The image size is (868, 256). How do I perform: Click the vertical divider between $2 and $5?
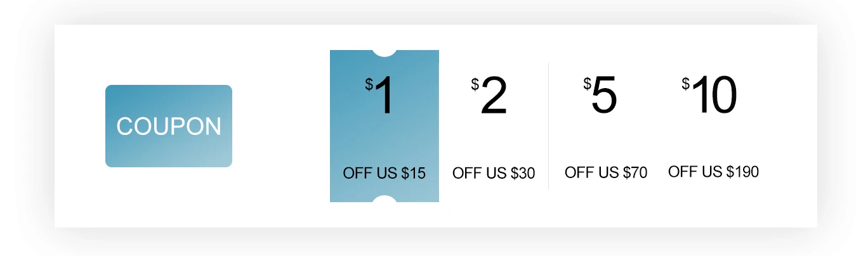click(548, 126)
